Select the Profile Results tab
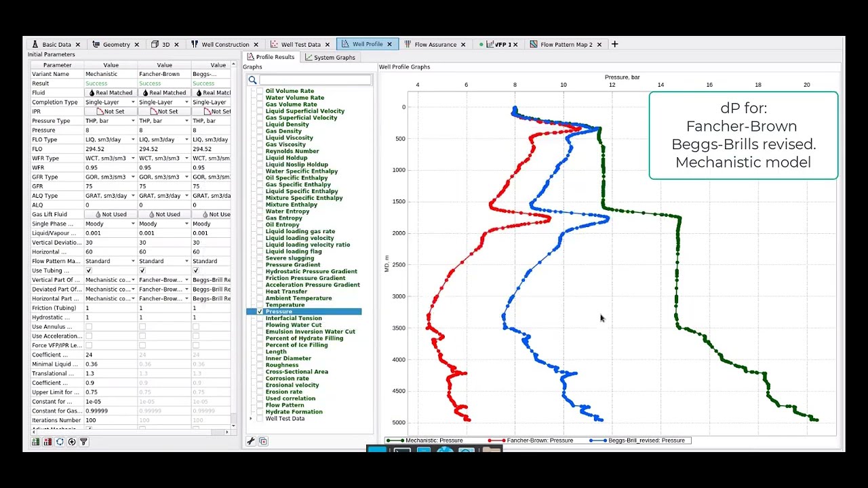This screenshot has height=488, width=868. [271, 57]
